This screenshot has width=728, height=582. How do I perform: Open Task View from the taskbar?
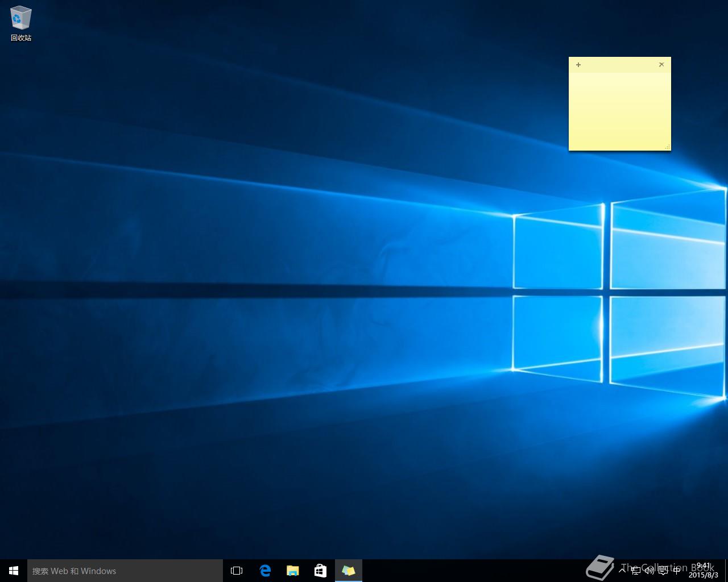(237, 571)
